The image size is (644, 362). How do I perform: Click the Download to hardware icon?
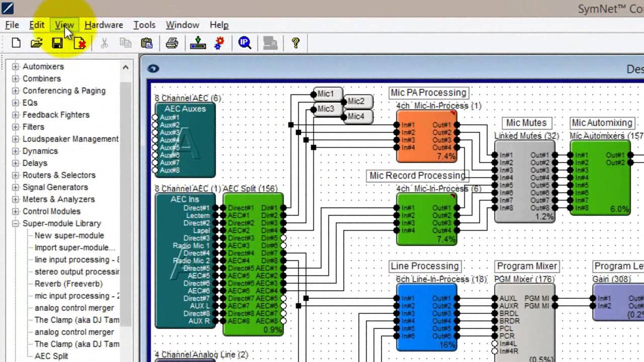[x=198, y=43]
